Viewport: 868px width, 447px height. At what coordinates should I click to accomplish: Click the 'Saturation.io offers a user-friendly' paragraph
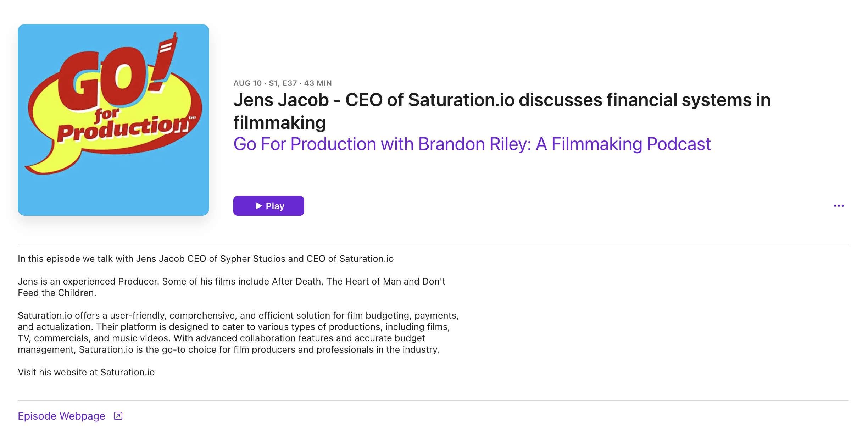point(238,332)
